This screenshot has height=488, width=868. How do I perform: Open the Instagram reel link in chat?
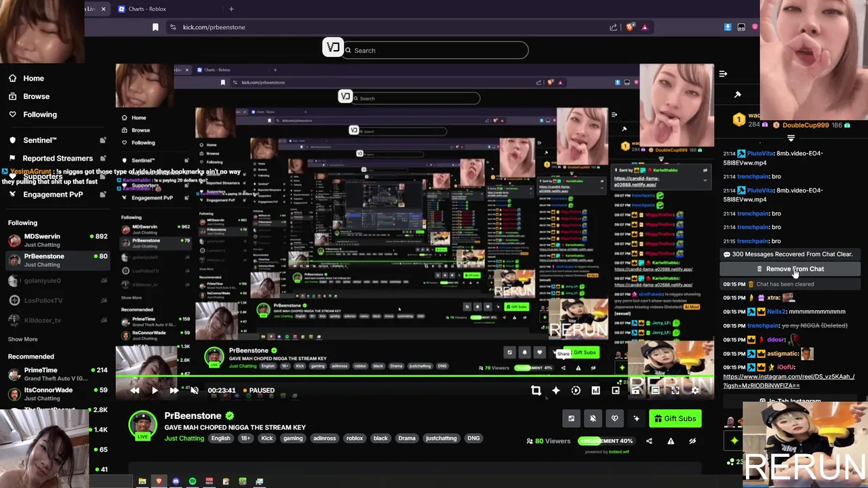point(789,381)
